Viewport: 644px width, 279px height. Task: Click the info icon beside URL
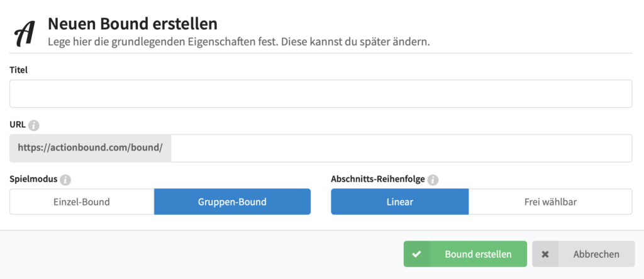[x=34, y=125]
